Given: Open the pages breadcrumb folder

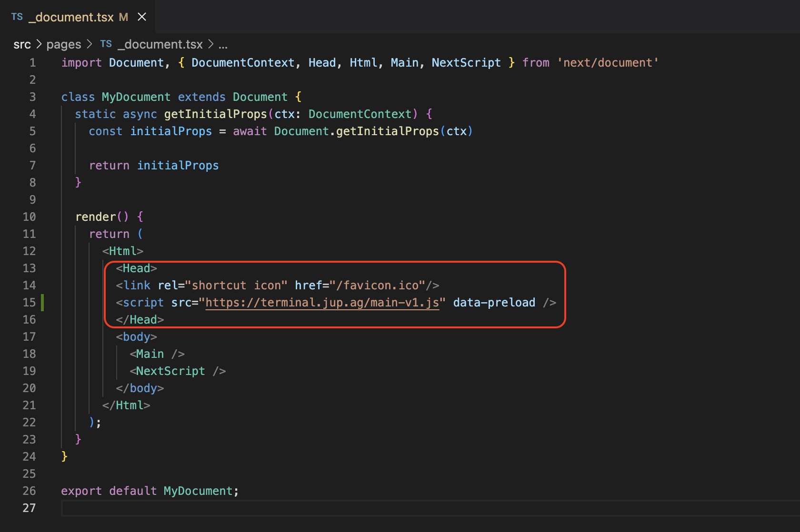Looking at the screenshot, I should tap(64, 45).
